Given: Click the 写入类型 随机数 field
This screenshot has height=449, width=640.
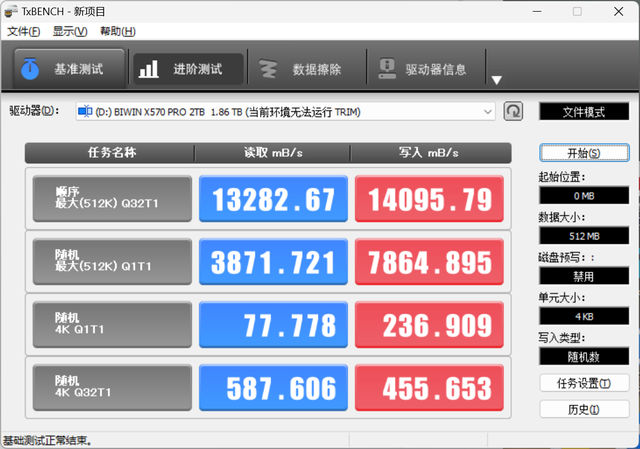Looking at the screenshot, I should coord(584,357).
